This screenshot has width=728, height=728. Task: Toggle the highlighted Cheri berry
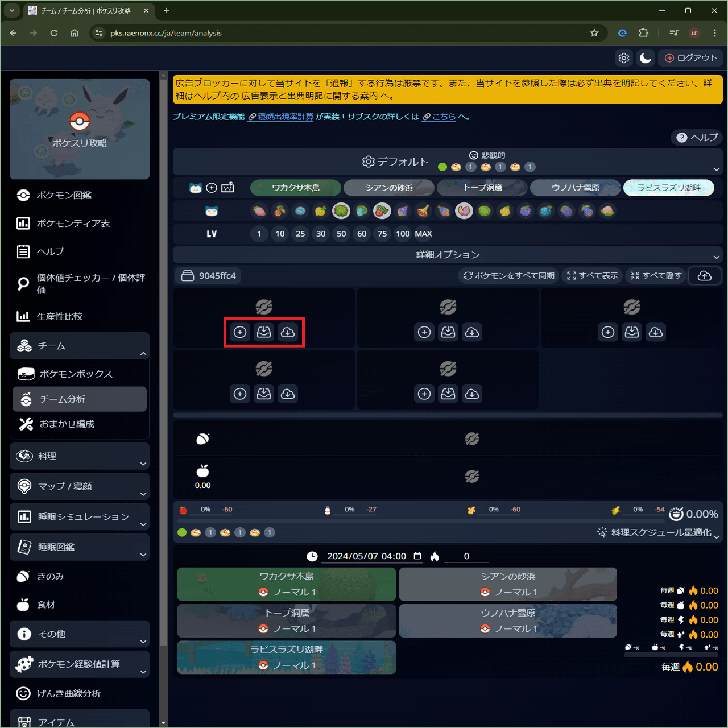pos(382,211)
